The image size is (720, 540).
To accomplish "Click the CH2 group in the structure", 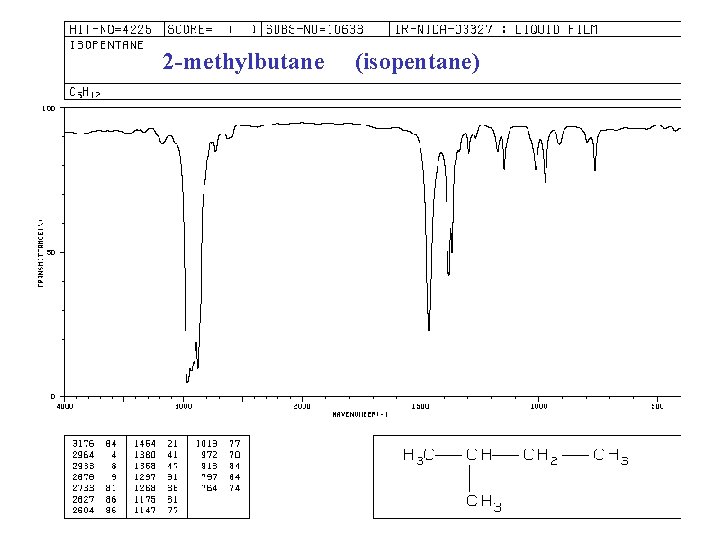I will coord(540,456).
